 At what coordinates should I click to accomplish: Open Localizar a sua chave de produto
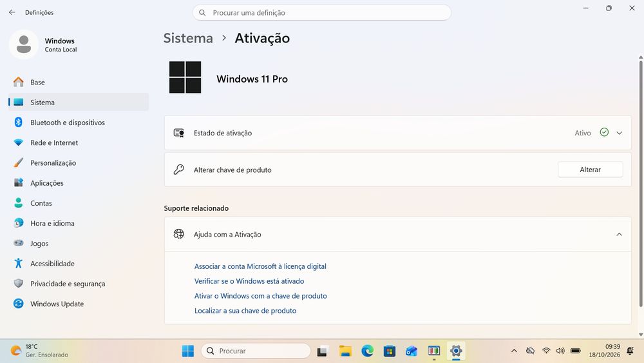pyautogui.click(x=245, y=311)
